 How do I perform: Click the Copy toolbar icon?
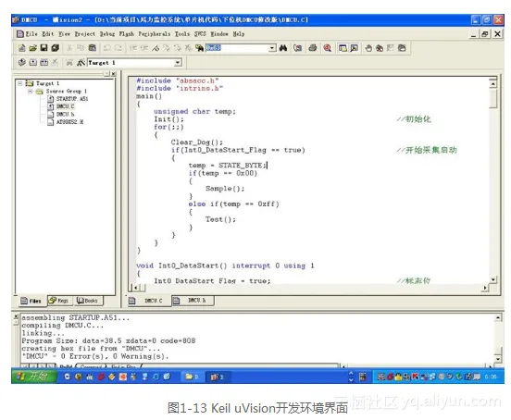point(81,48)
